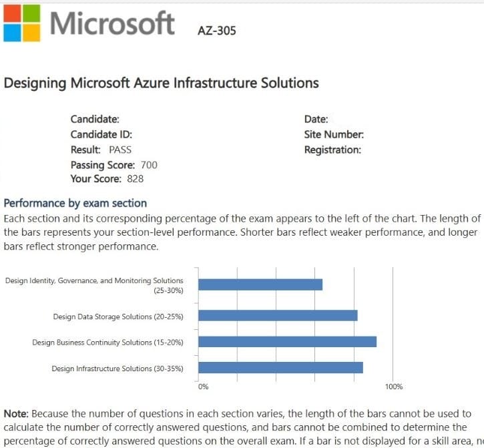Click the Registration label
The height and width of the screenshot is (448, 484).
[332, 150]
